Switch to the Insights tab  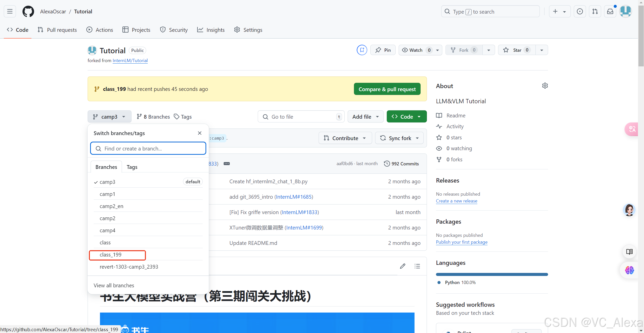pyautogui.click(x=211, y=30)
